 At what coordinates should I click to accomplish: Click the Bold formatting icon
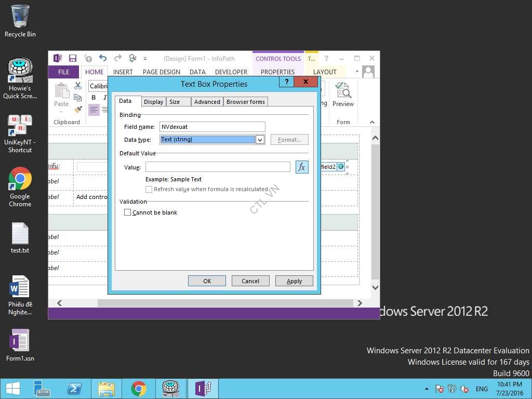point(94,98)
